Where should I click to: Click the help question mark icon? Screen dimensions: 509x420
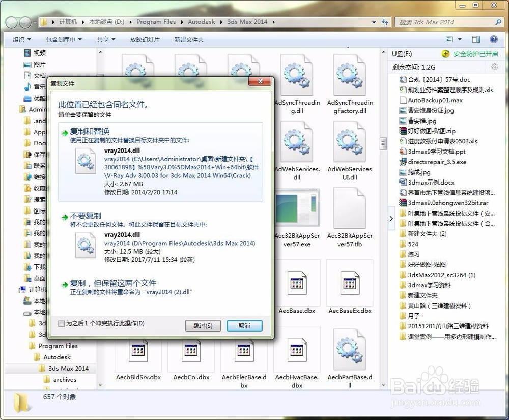pos(493,39)
